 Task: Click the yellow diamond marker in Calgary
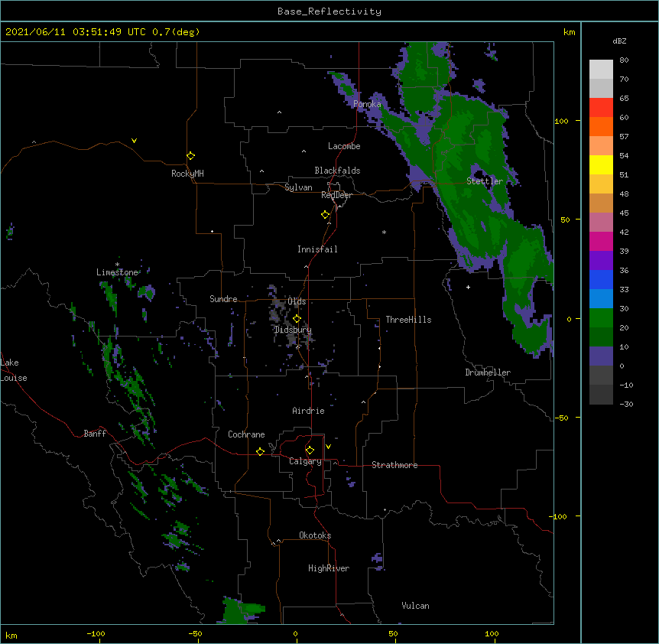(310, 450)
